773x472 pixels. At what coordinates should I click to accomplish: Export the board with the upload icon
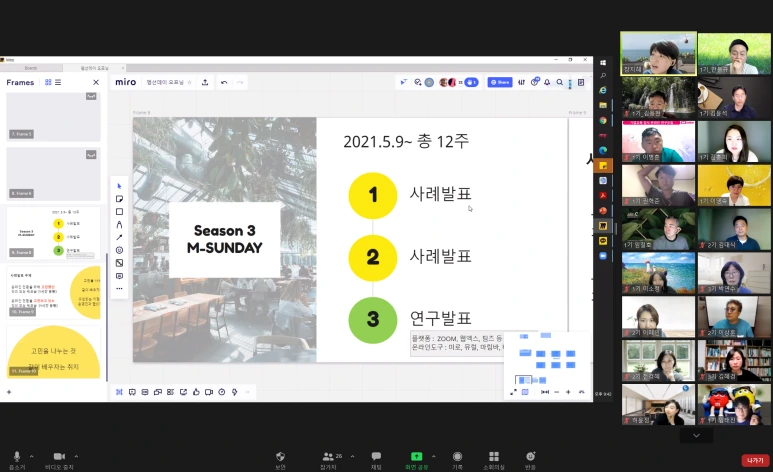coord(205,82)
